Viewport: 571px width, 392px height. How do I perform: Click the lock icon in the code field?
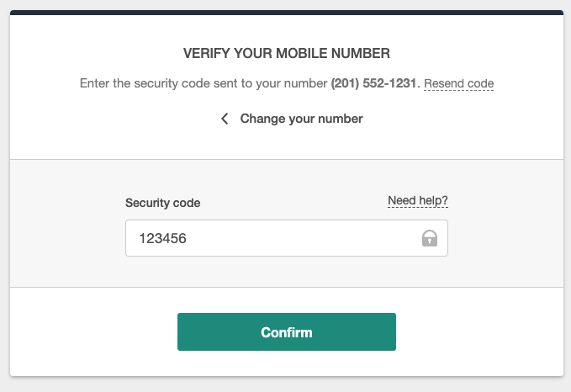tap(430, 238)
